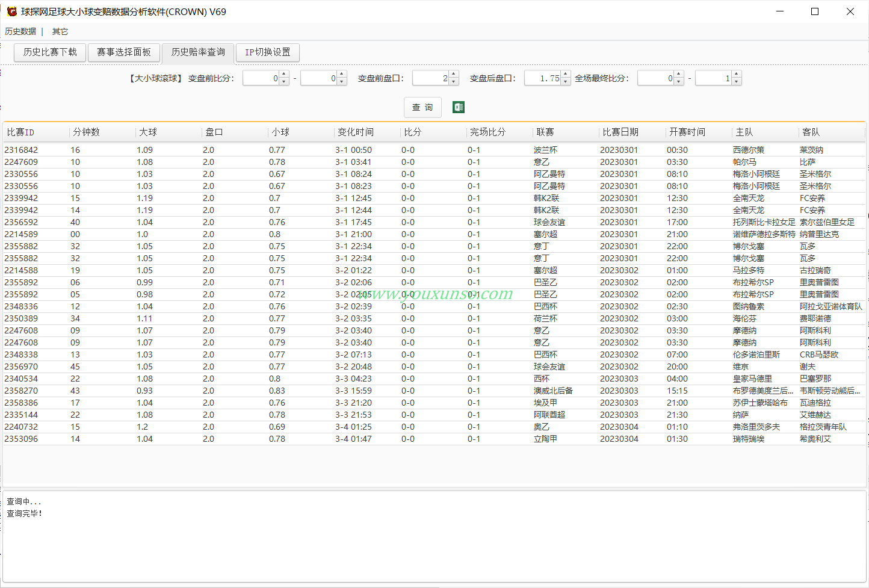This screenshot has width=869, height=588.
Task: Decrease 变盘前盘口 value
Action: pyautogui.click(x=454, y=81)
